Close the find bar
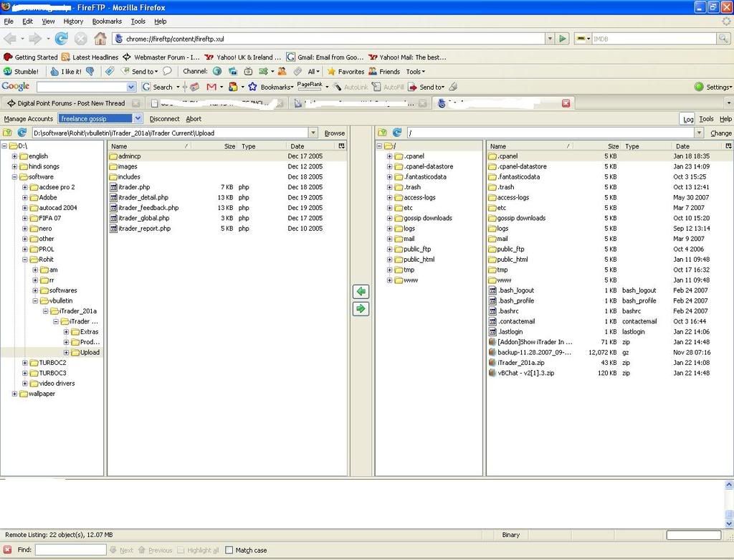This screenshot has width=734, height=560. (7, 550)
